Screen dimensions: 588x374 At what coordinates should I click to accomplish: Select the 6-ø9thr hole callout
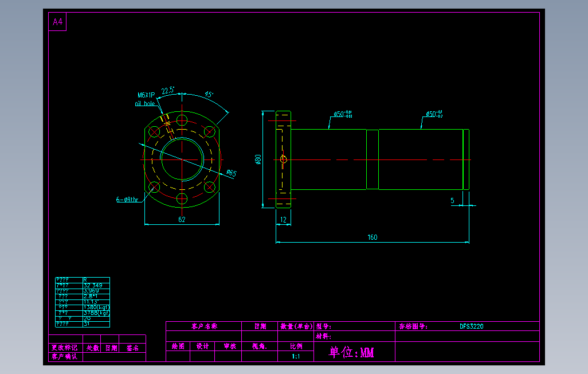pos(127,200)
